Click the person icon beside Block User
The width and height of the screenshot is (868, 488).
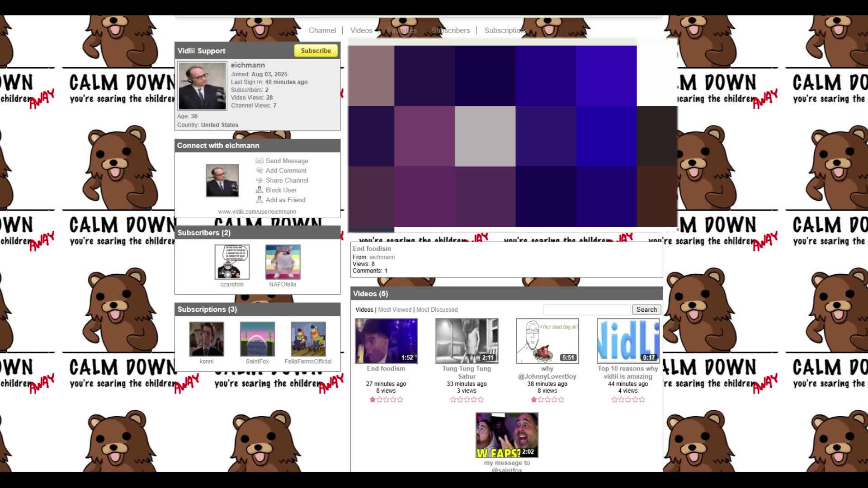(x=259, y=190)
